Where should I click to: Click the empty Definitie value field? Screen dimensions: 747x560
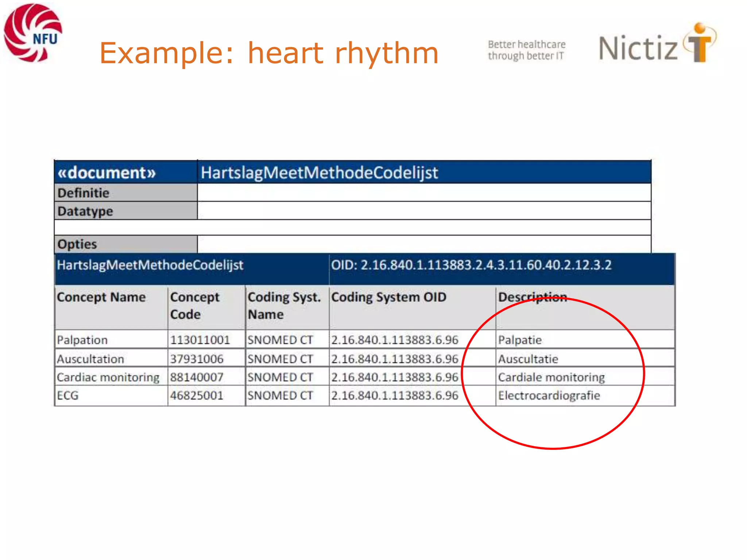[x=424, y=192]
